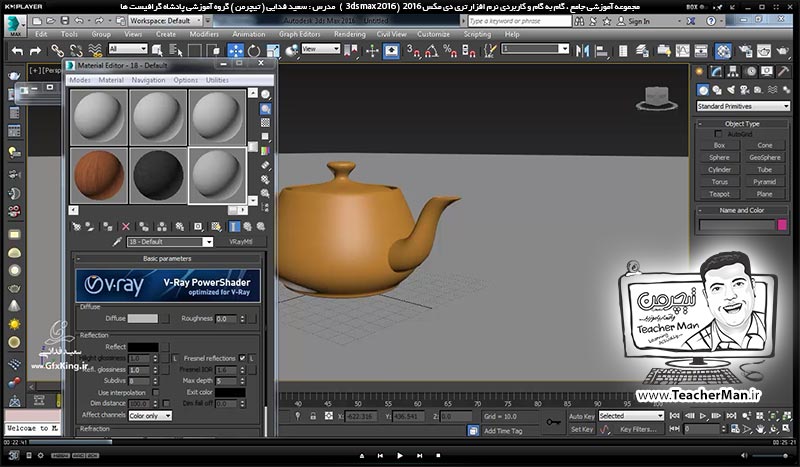Screen dimensions: 800x467
Task: Enable Show Shaded Material in Viewport
Action: [x=216, y=226]
